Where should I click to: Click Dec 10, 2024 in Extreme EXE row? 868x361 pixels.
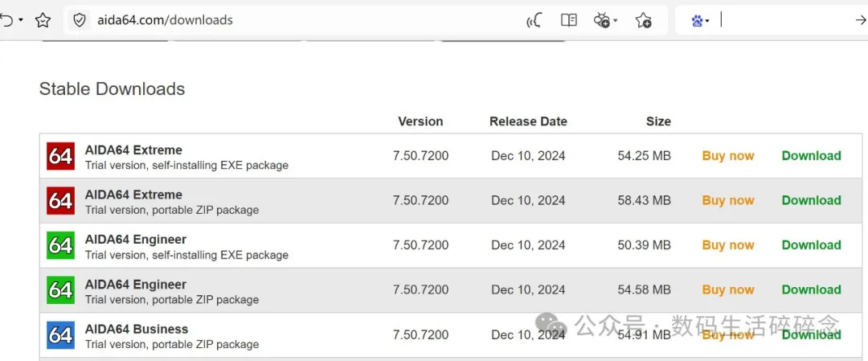[x=528, y=156]
